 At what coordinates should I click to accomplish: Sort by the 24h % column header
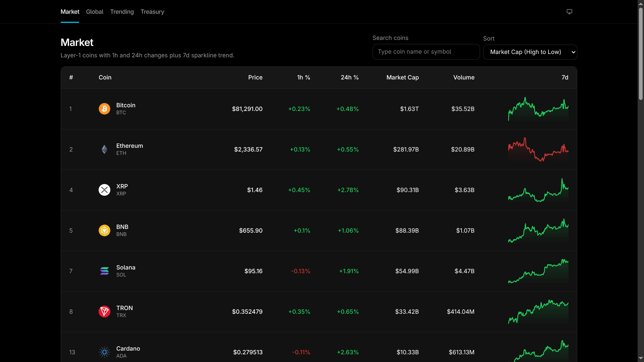(x=350, y=77)
